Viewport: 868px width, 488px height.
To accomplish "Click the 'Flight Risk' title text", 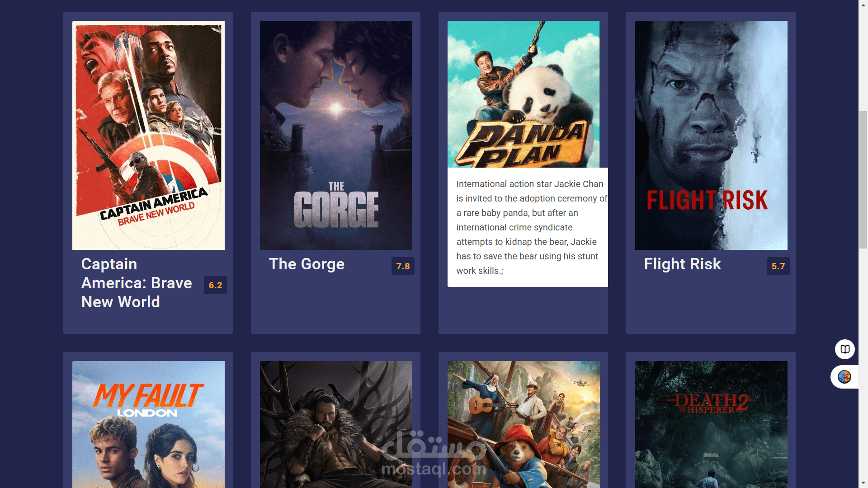I will pyautogui.click(x=682, y=264).
